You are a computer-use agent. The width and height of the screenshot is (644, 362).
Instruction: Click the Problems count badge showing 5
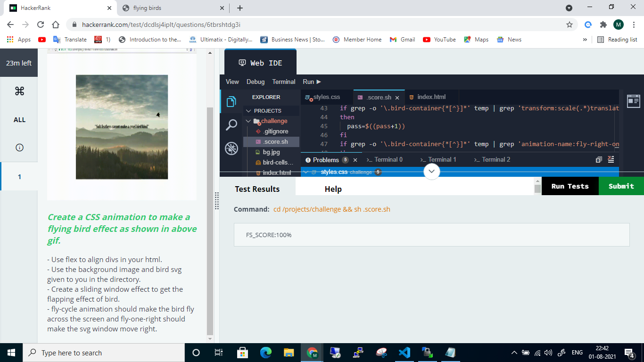(x=345, y=160)
